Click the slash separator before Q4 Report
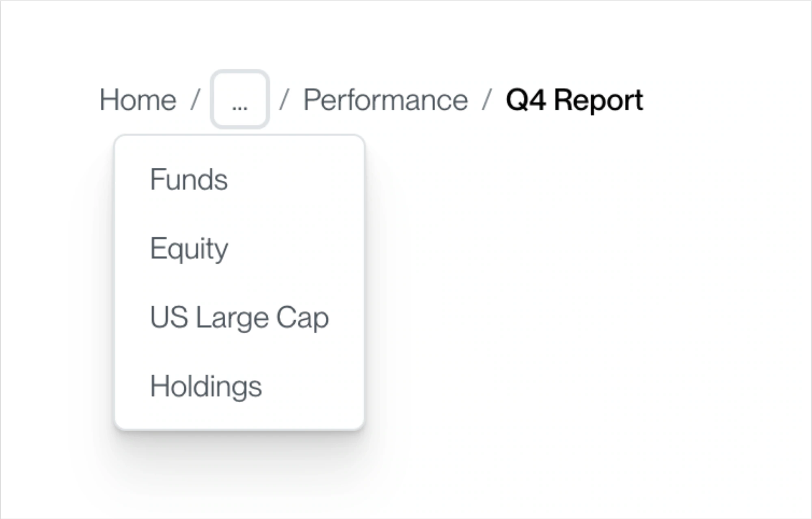Screen dimensions: 812x519 click(x=487, y=100)
